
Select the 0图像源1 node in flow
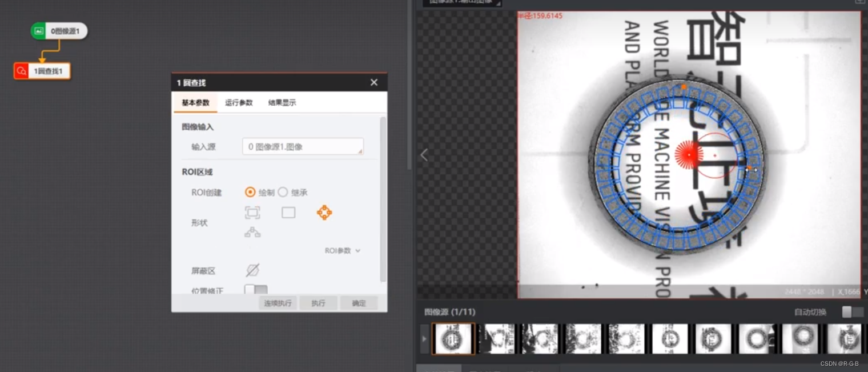(x=59, y=31)
